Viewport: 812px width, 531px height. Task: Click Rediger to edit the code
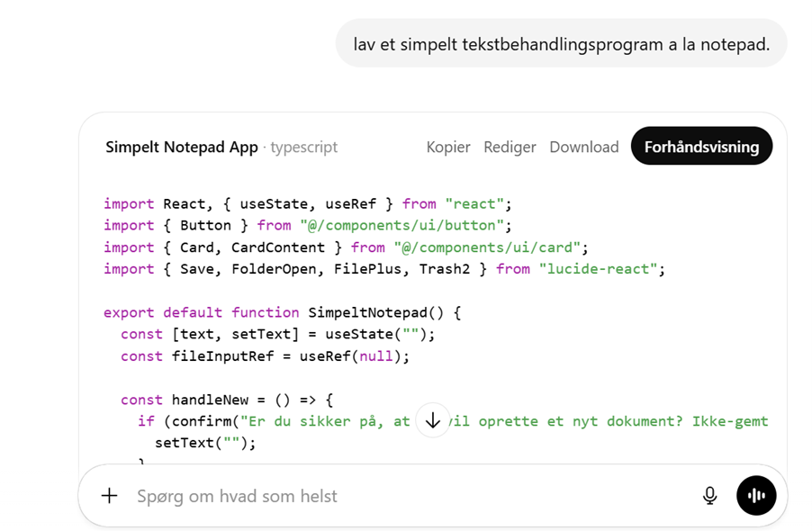(510, 147)
